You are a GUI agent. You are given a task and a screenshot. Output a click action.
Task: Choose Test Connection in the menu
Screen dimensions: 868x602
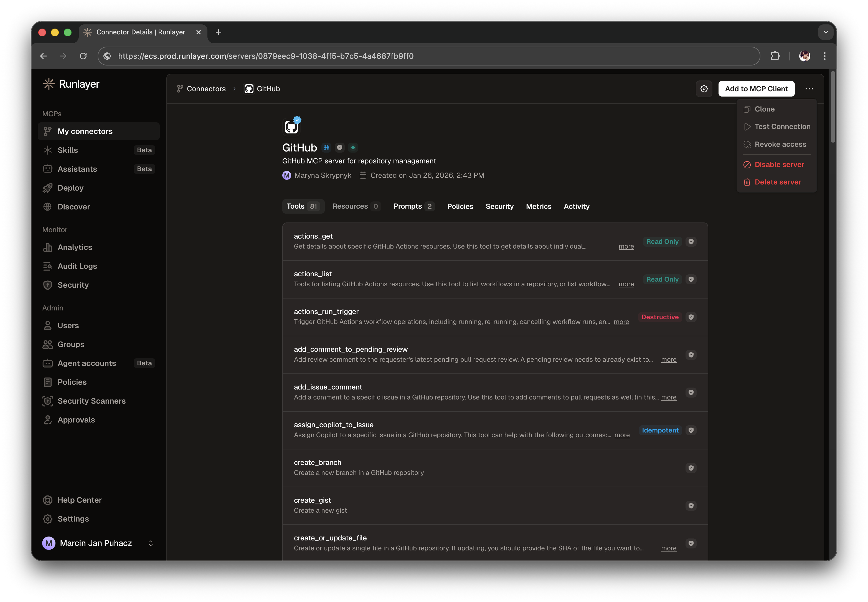click(x=782, y=126)
